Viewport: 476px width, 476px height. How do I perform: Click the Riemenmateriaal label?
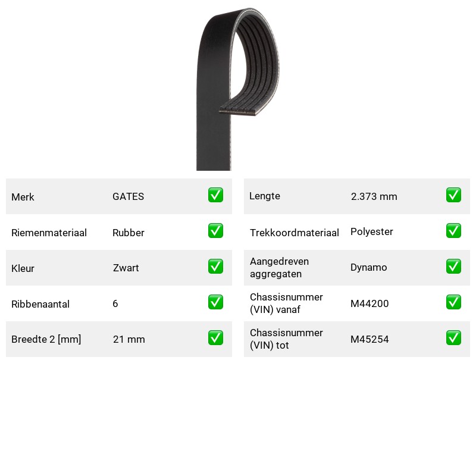(x=49, y=233)
